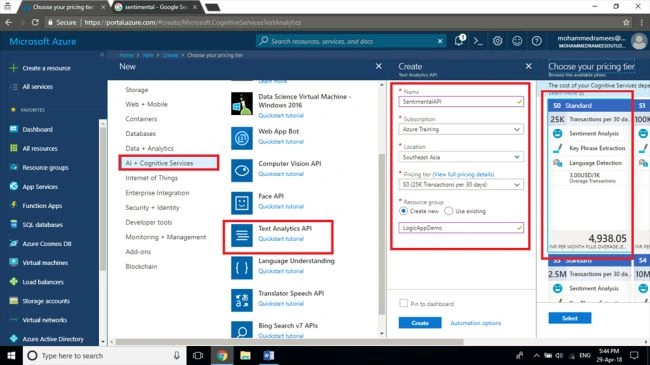Switch to the sentimental Google Search tab
The width and height of the screenshot is (650, 365).
coord(155,7)
